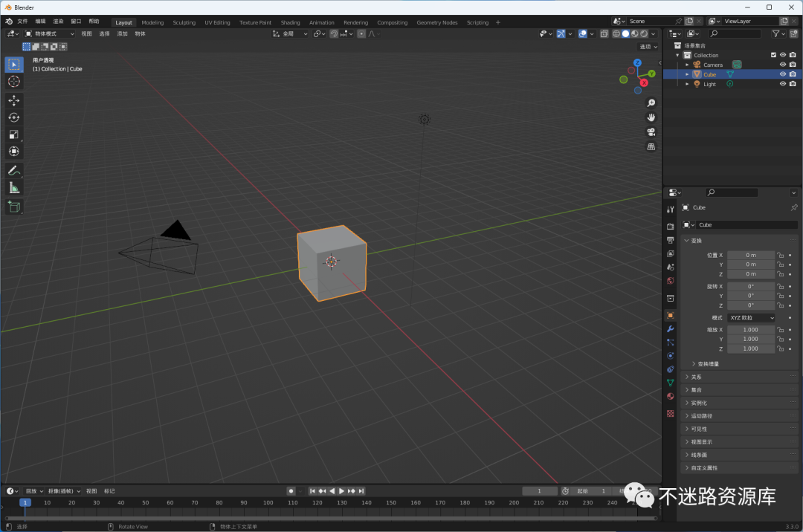Jump to the last frame
803x532 pixels.
(361, 491)
